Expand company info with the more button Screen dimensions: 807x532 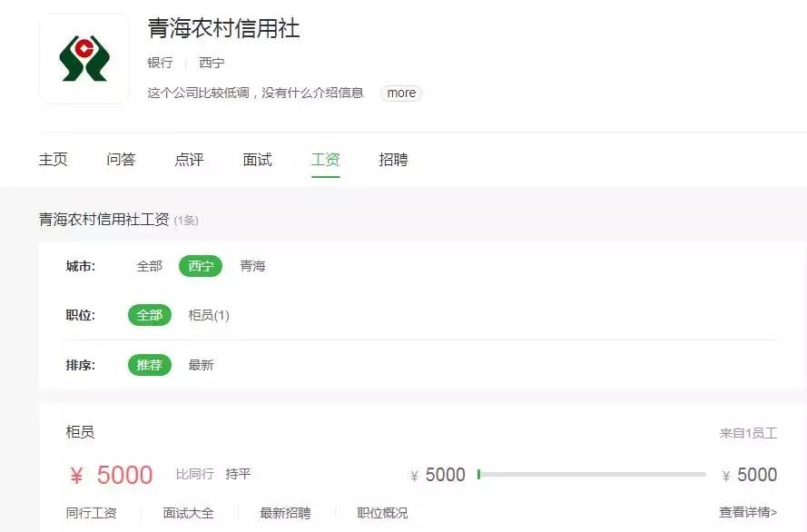pyautogui.click(x=400, y=93)
